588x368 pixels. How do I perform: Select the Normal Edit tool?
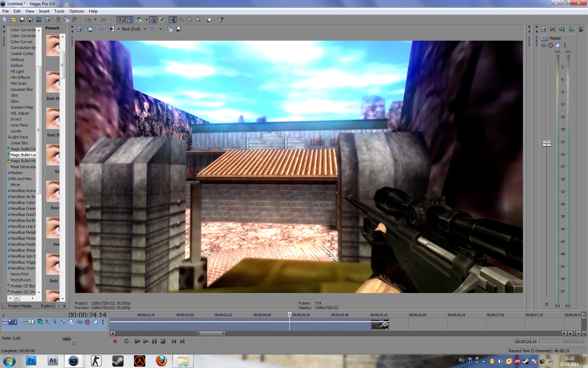tap(173, 20)
